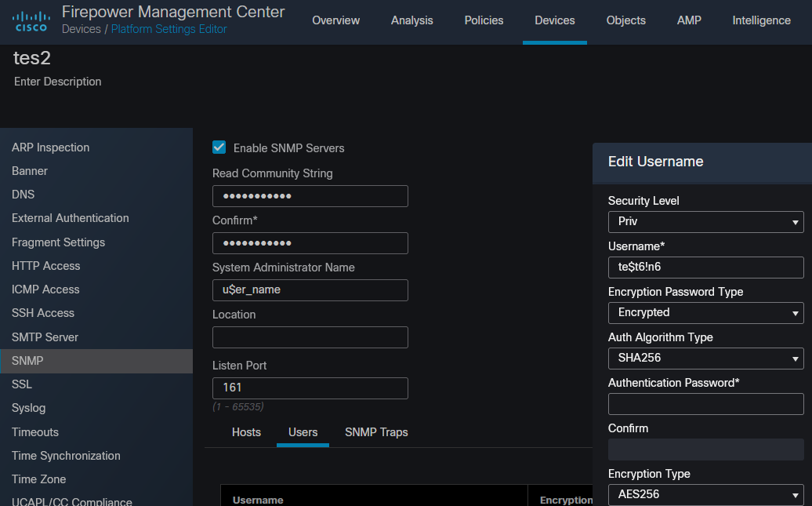The height and width of the screenshot is (506, 812).
Task: Click the Firepower Management Center title
Action: click(173, 12)
